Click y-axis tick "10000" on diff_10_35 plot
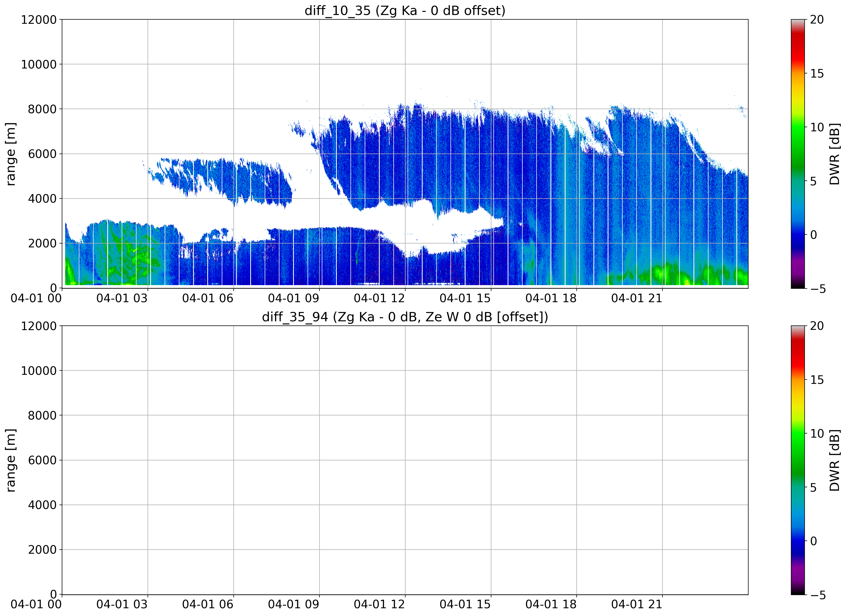847x616 pixels. click(39, 64)
